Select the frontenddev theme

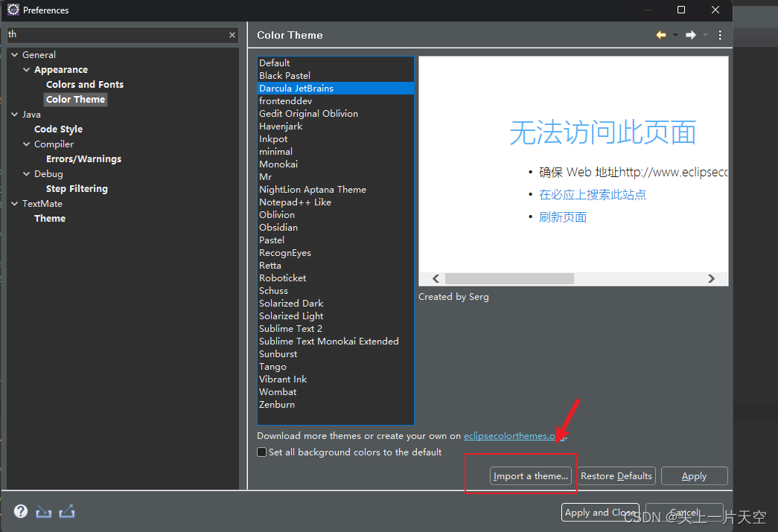(x=336, y=101)
